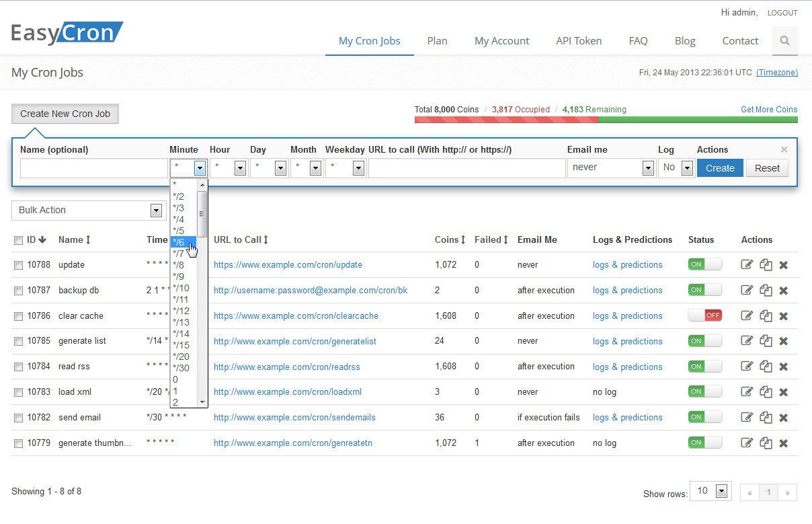Viewport: 812px width, 524px height.
Task: Open the FAQ tab
Action: point(638,41)
